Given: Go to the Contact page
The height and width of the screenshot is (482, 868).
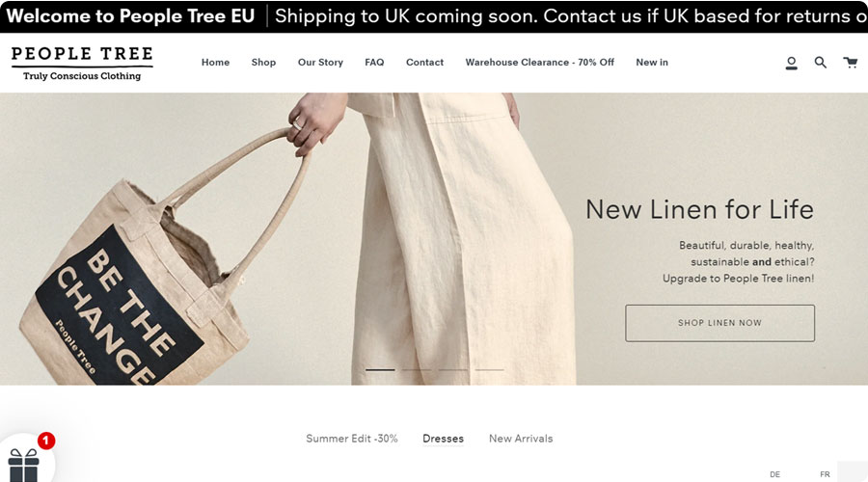Looking at the screenshot, I should click(424, 63).
